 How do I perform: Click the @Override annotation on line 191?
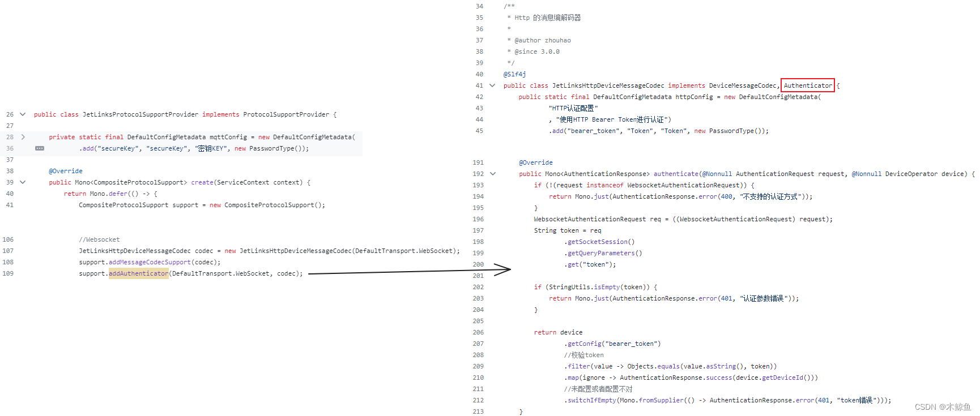536,162
